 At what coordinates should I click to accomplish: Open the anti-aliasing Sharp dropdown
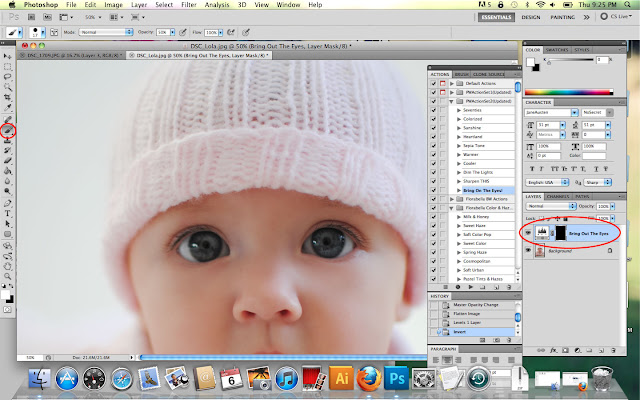pos(597,182)
